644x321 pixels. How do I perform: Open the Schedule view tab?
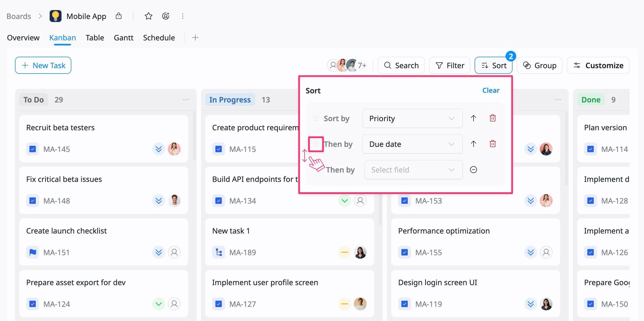pyautogui.click(x=159, y=37)
